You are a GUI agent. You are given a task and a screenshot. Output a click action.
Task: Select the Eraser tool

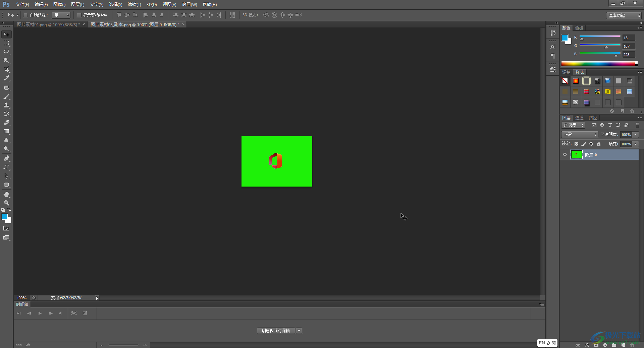tap(6, 123)
